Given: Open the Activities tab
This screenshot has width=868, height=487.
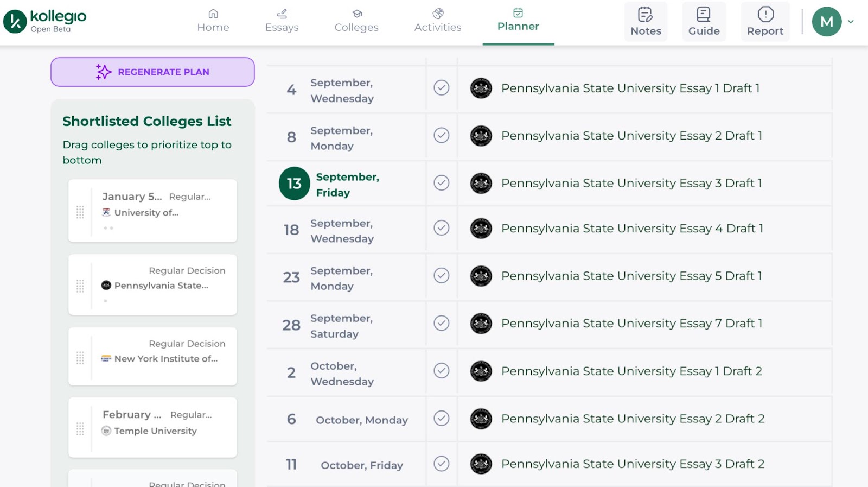Looking at the screenshot, I should point(438,21).
